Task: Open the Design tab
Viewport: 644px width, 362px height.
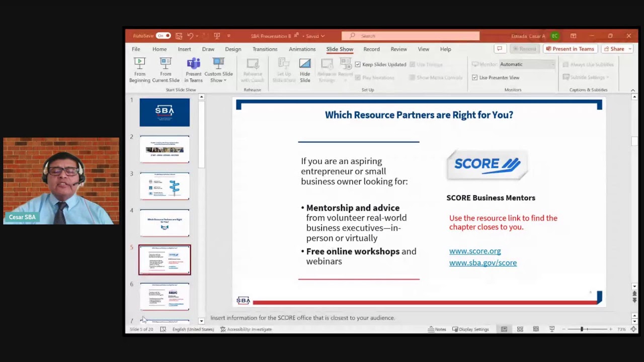Action: click(x=233, y=49)
